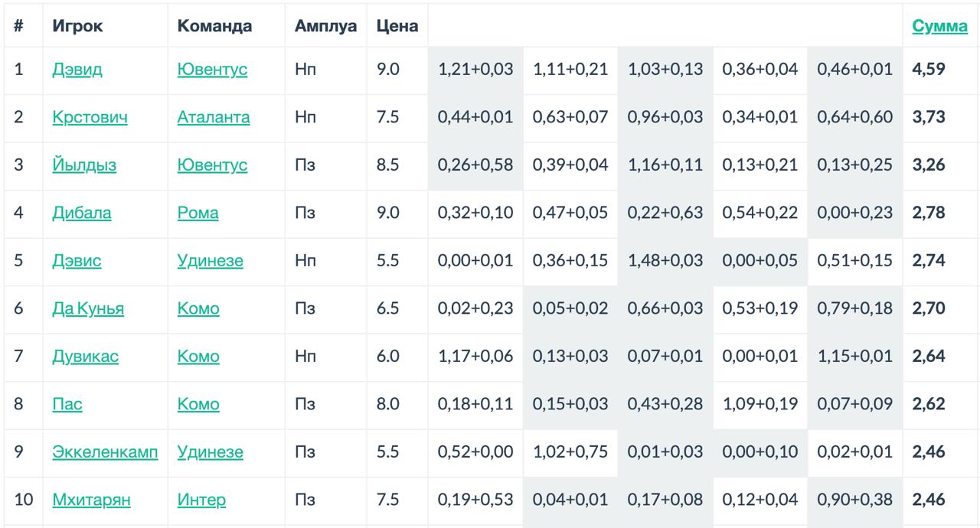Open Интер team page
Screen dimensions: 980x528
pyautogui.click(x=201, y=500)
